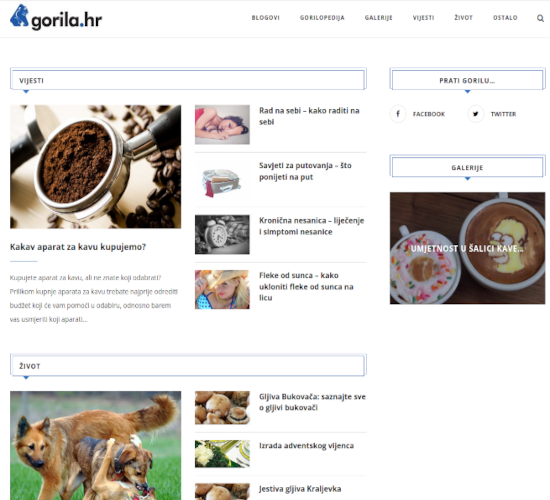Click the Twitter bird icon
The width and height of the screenshot is (550, 500).
pyautogui.click(x=476, y=114)
